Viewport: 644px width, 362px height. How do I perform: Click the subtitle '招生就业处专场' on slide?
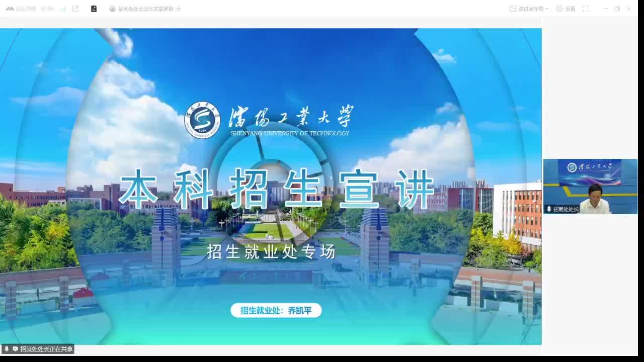coord(271,252)
